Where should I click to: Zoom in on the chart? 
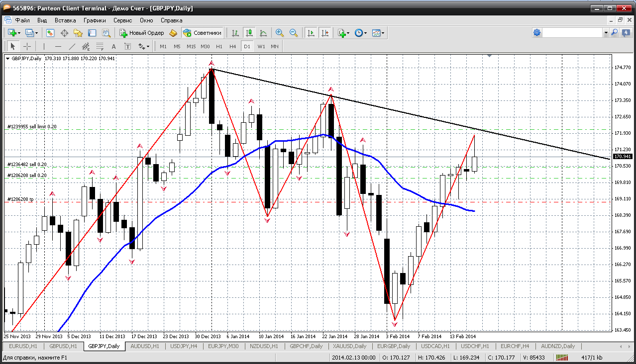(x=280, y=33)
